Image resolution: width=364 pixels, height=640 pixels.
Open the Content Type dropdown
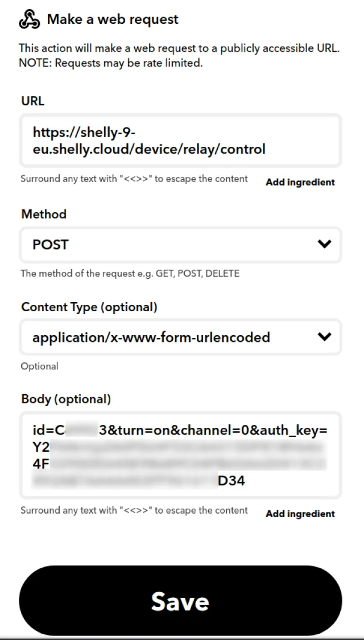pyautogui.click(x=171, y=337)
